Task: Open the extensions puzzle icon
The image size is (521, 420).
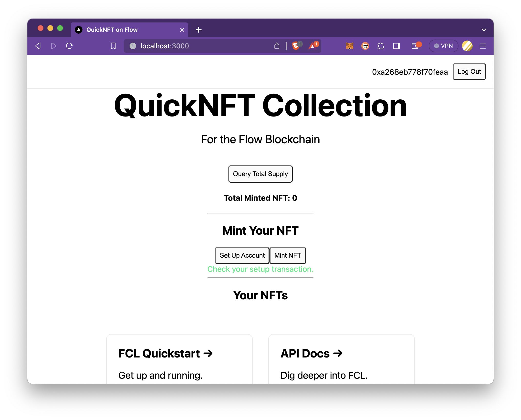Action: pyautogui.click(x=381, y=46)
